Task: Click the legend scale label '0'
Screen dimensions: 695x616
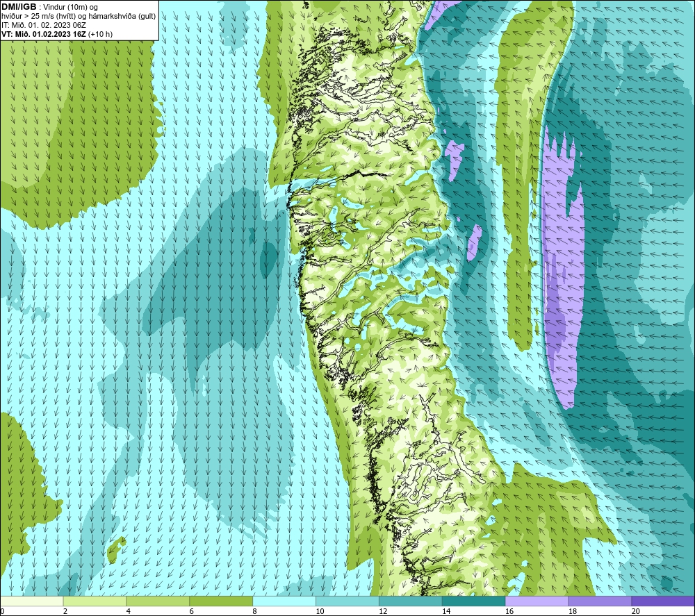Action: click(x=2, y=611)
